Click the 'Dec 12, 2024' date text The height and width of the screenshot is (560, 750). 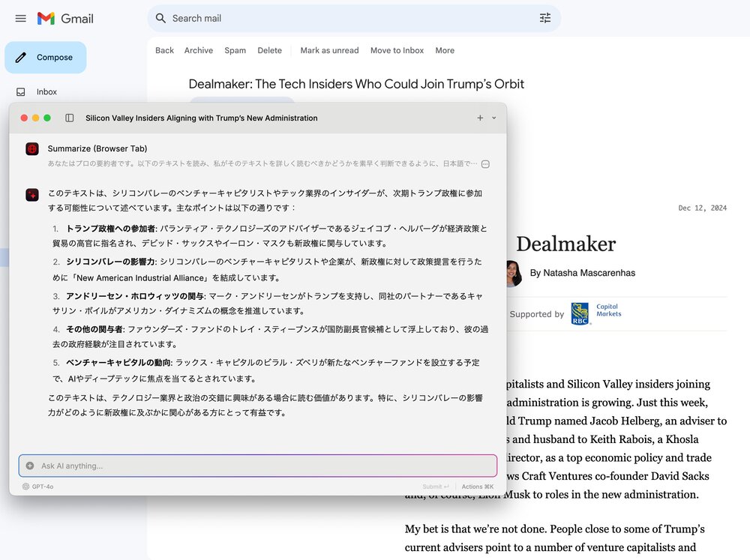click(x=702, y=208)
